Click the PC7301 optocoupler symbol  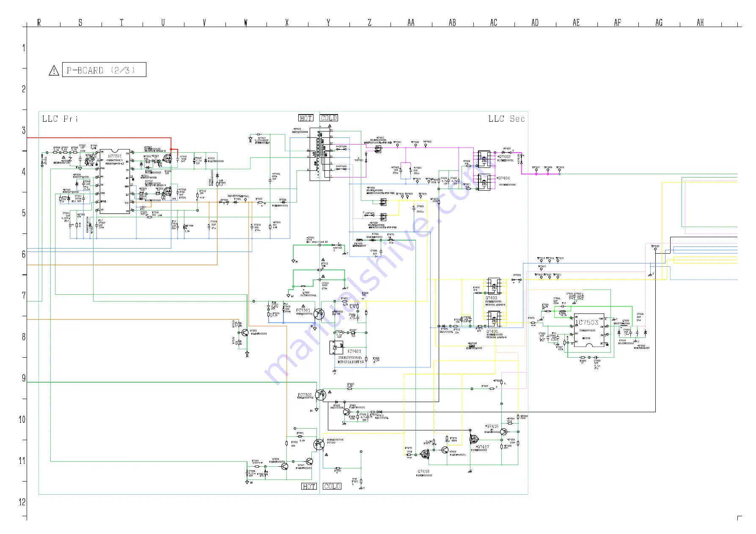[x=319, y=314]
